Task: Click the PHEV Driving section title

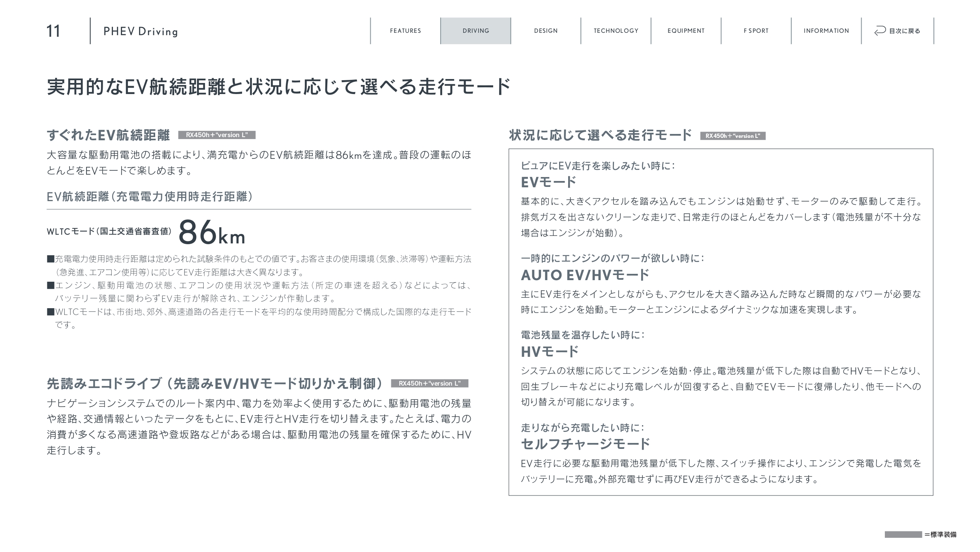Action: [x=141, y=32]
